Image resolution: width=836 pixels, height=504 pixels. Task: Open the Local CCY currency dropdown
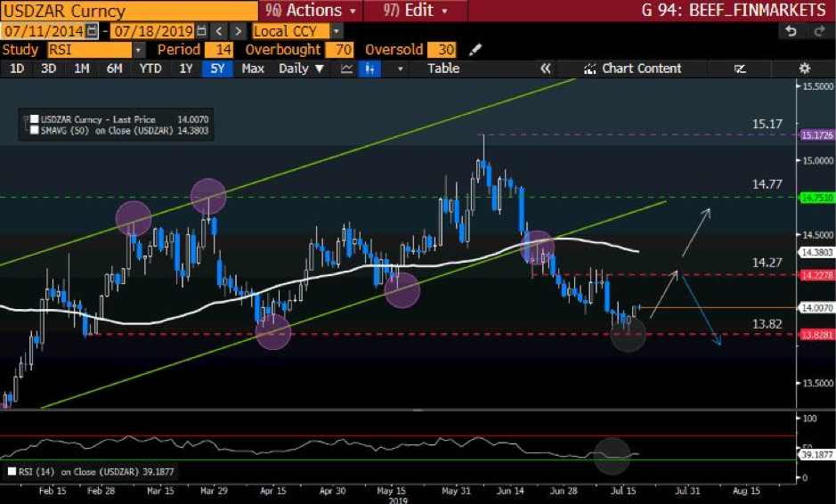point(336,31)
